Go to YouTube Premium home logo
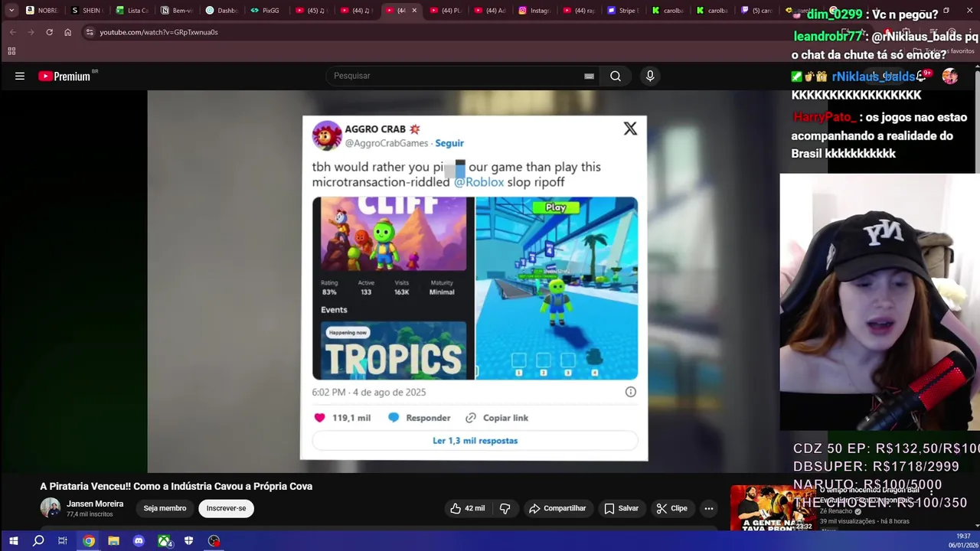 tap(64, 76)
